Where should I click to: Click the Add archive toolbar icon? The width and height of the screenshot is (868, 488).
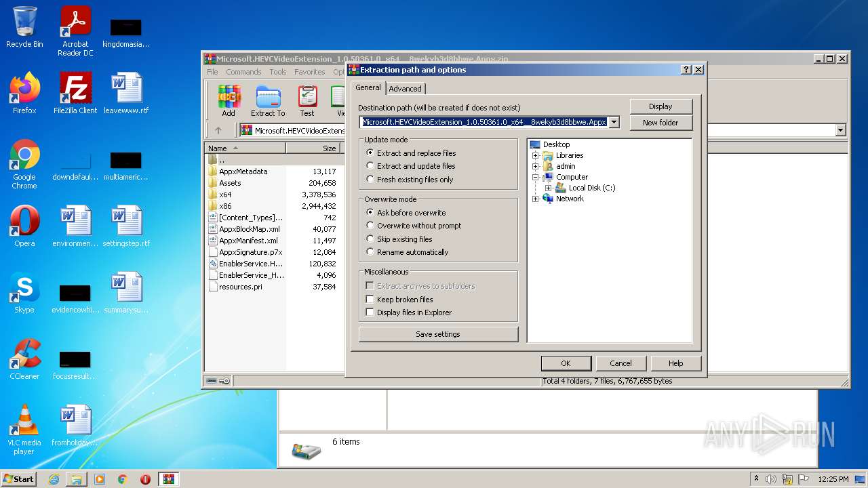(x=229, y=101)
